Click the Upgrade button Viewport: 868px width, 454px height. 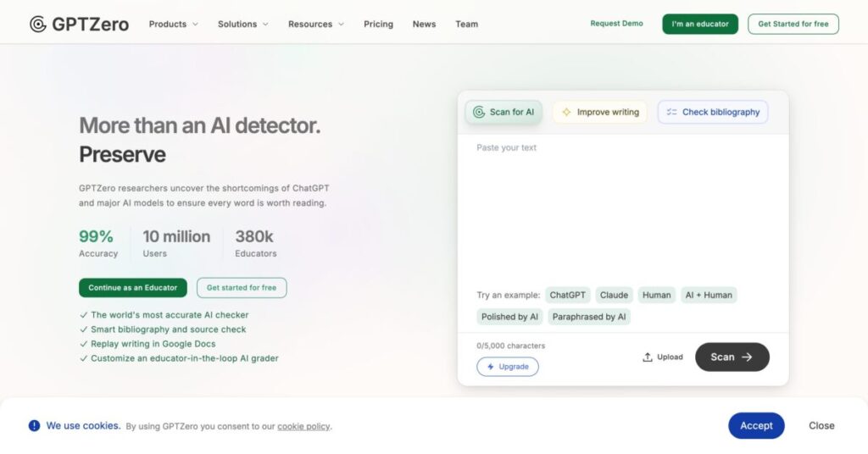(508, 367)
